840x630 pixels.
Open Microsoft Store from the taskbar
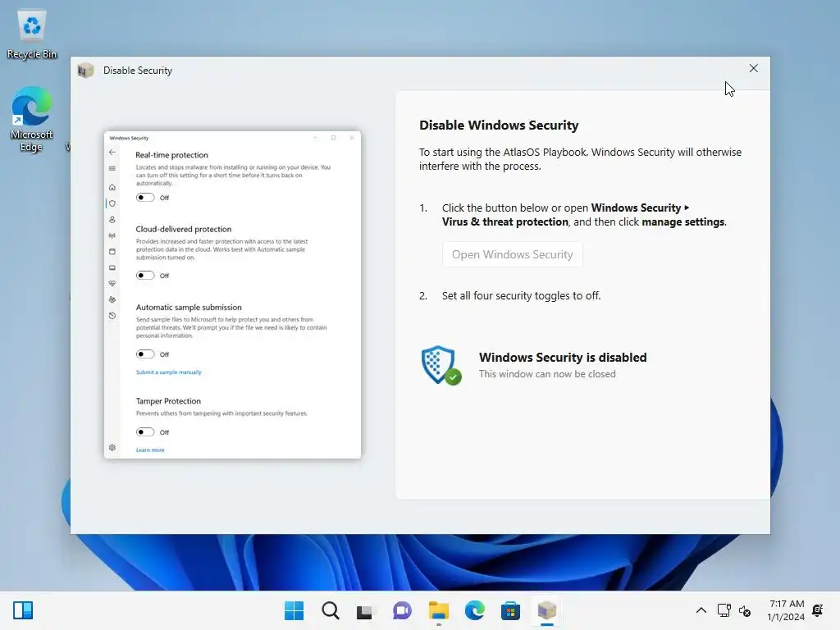coord(510,610)
